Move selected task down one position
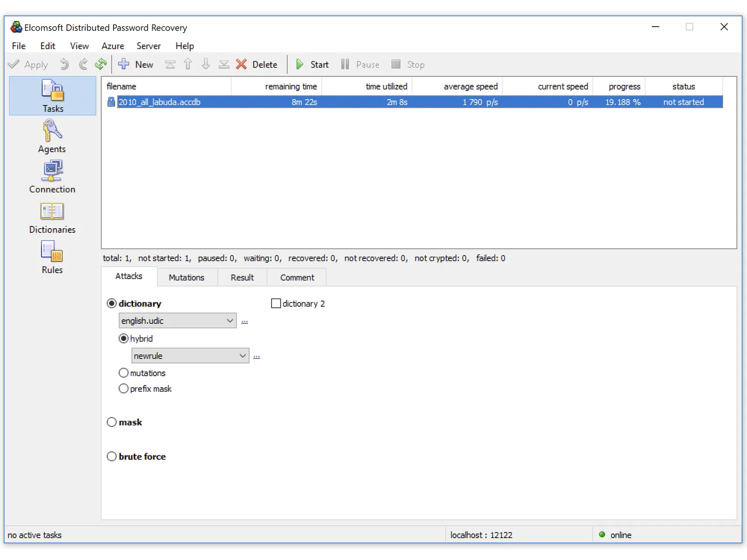747x560 pixels. coord(206,64)
